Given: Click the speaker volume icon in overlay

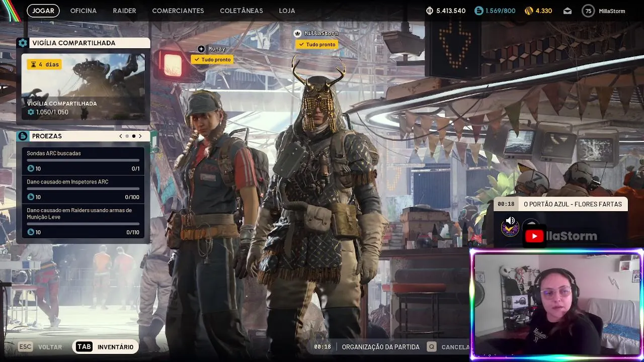Looking at the screenshot, I should click(x=510, y=220).
